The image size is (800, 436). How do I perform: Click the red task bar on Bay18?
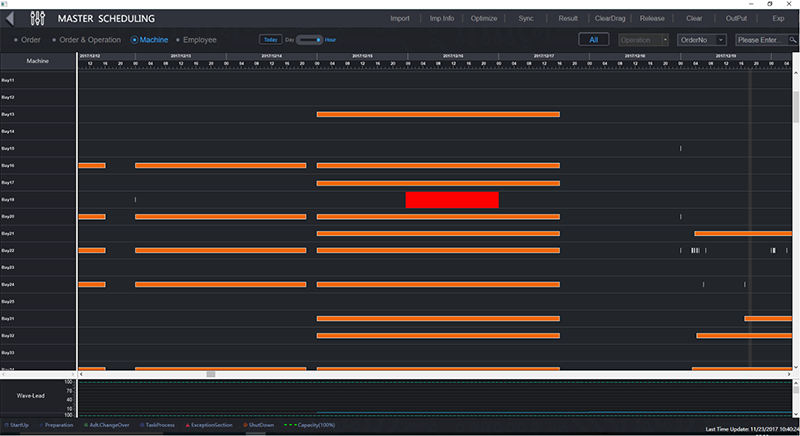452,200
